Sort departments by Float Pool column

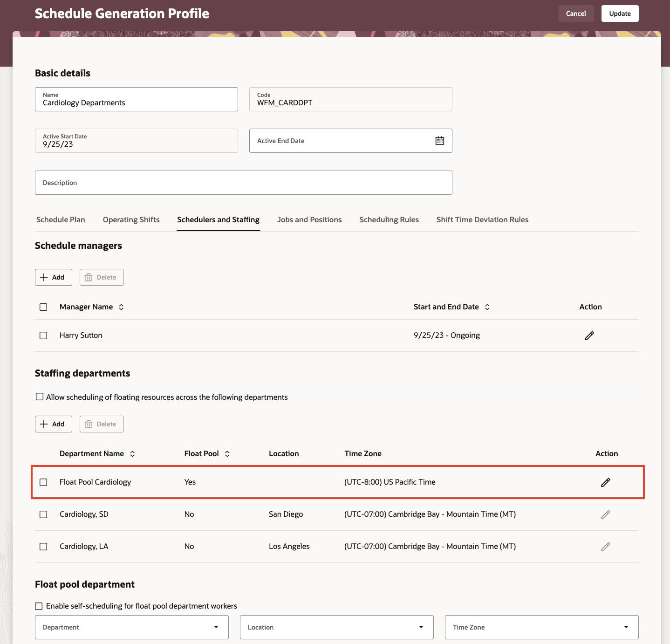pyautogui.click(x=227, y=454)
